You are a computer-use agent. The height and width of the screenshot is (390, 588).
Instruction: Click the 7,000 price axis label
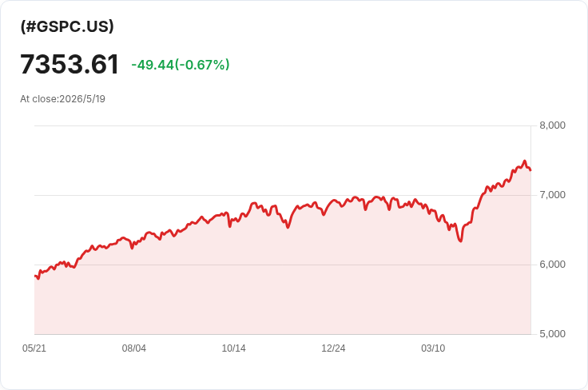552,195
